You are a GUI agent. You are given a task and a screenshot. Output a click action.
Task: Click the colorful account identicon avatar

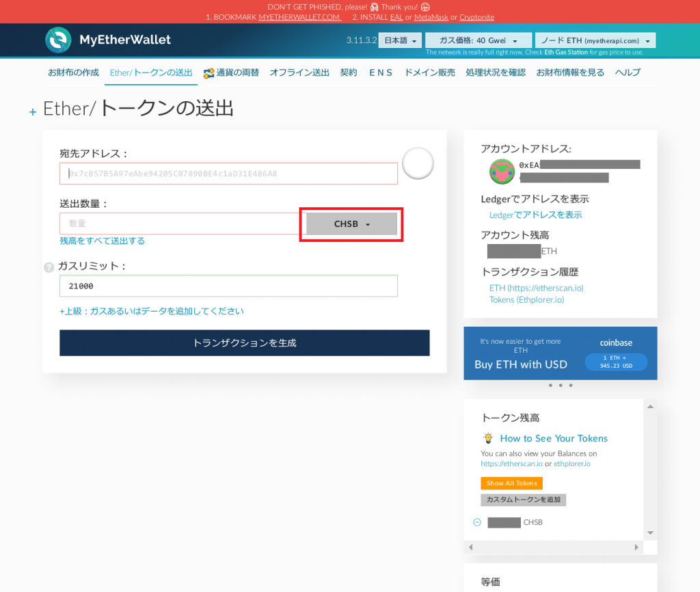point(502,172)
